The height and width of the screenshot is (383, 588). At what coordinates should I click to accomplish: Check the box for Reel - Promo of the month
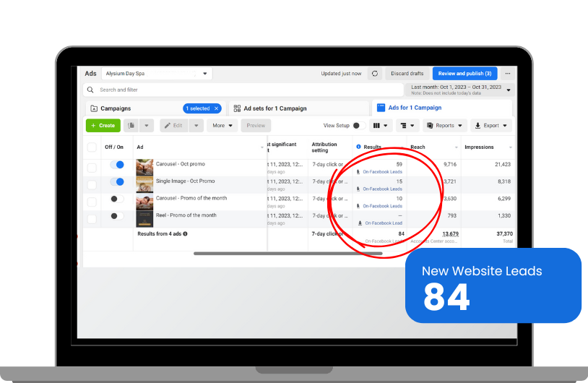pos(92,219)
